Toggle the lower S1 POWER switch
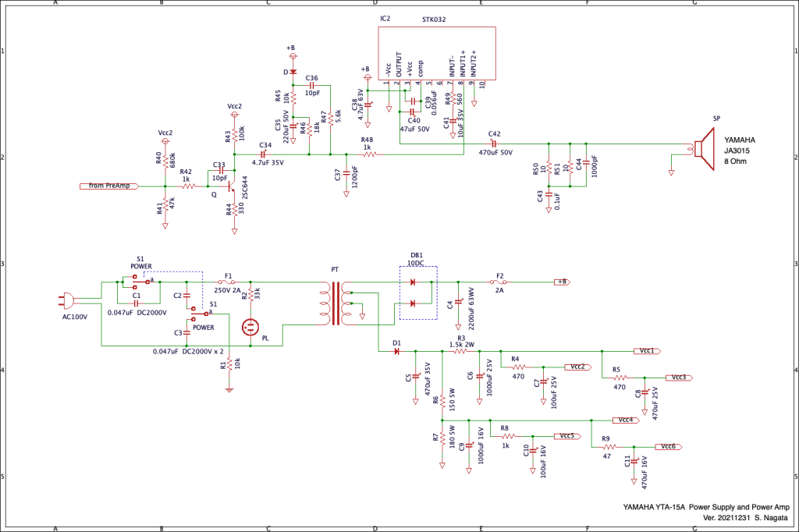 197,312
